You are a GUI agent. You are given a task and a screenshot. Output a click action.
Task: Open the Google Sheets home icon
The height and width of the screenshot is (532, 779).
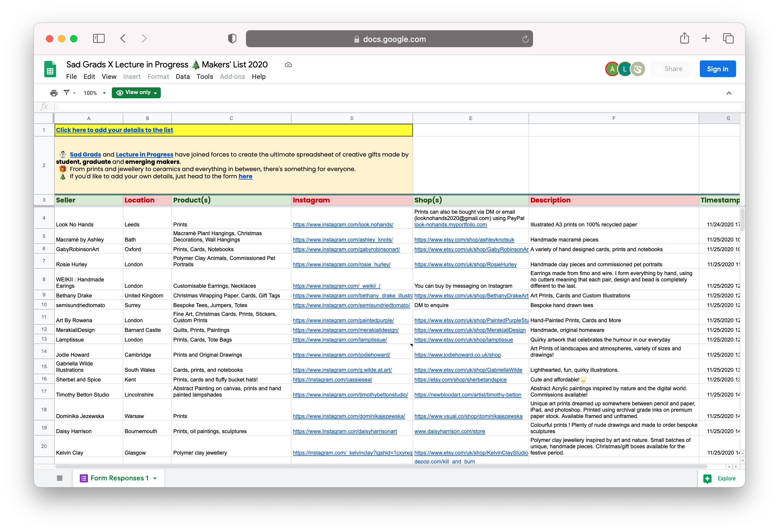pyautogui.click(x=50, y=70)
